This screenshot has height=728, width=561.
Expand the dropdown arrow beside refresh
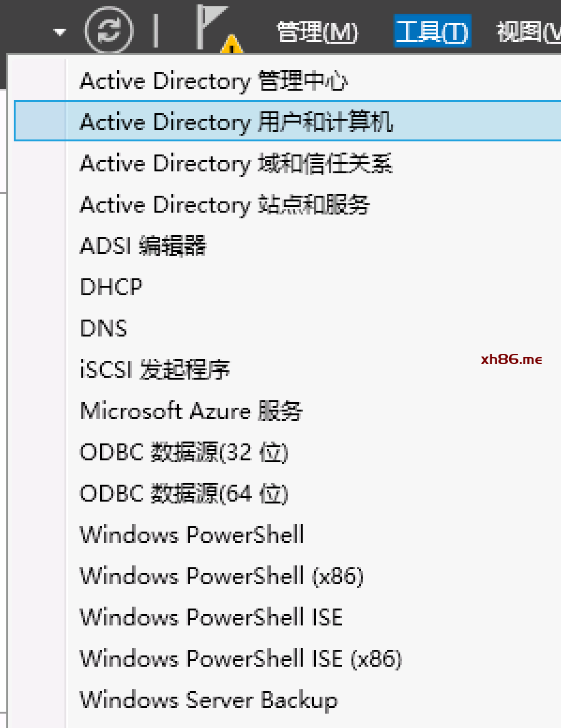[x=60, y=32]
